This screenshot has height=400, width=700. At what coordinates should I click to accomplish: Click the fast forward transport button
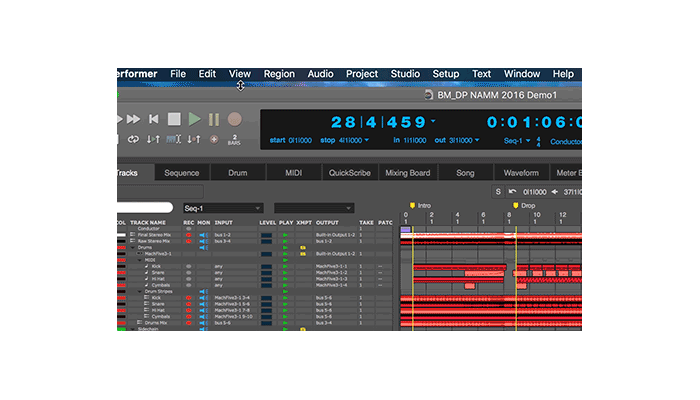133,119
